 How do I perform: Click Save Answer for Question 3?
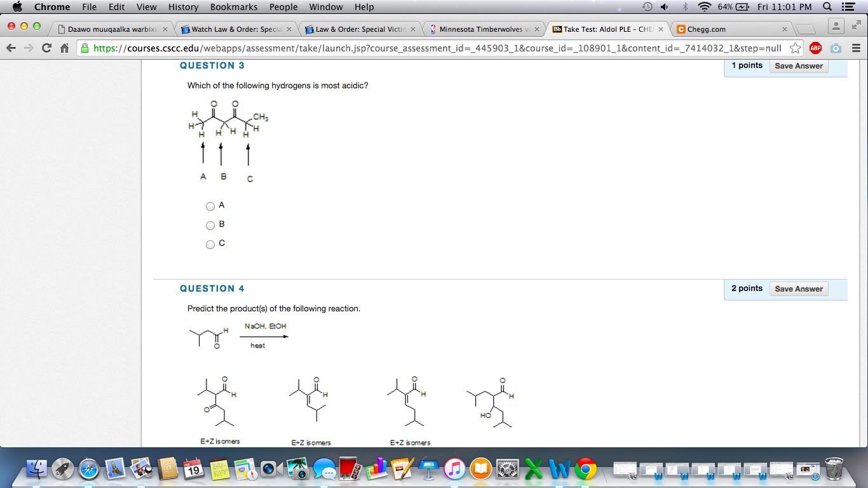(798, 65)
